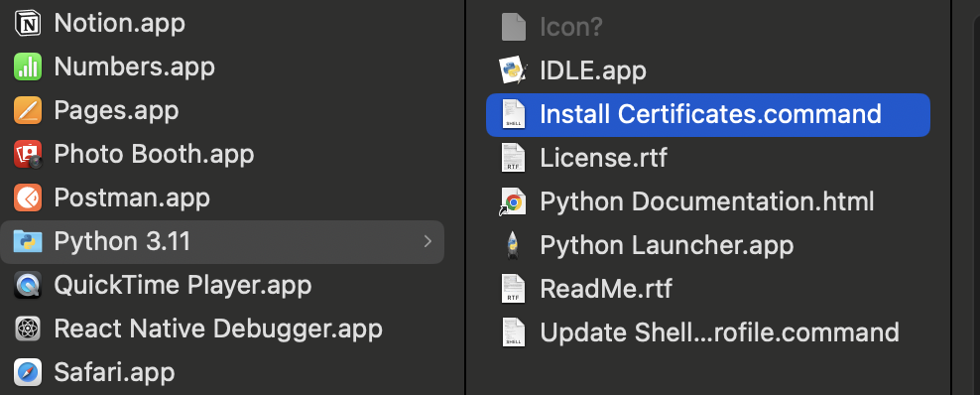Image resolution: width=980 pixels, height=395 pixels.
Task: Click the Pages app icon
Action: [x=28, y=110]
